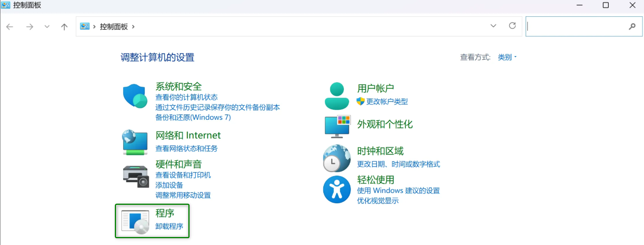Image resolution: width=644 pixels, height=245 pixels.
Task: Go forward with the right arrow
Action: coord(30,27)
